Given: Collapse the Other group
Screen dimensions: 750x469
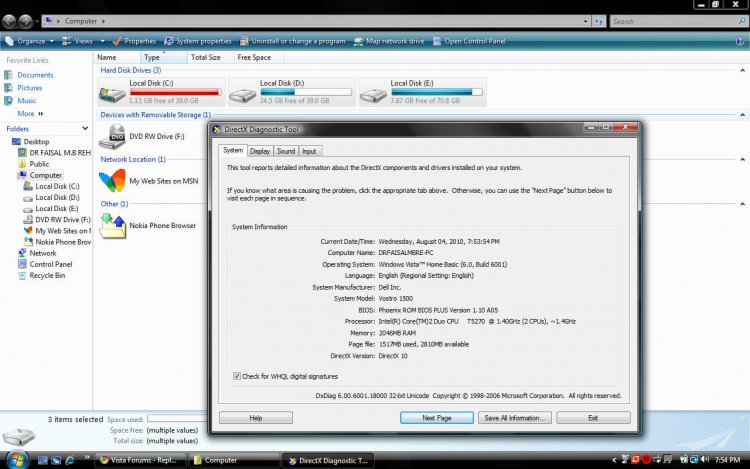Looking at the screenshot, I should point(742,204).
